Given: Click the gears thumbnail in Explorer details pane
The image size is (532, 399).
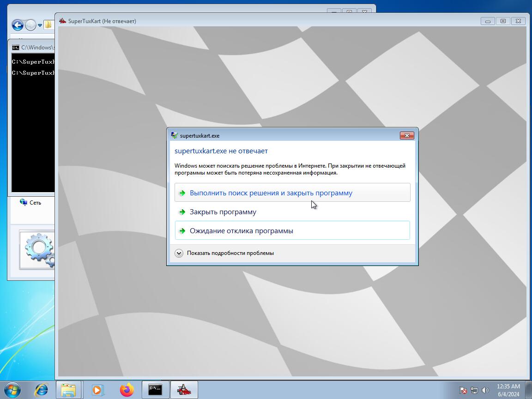Looking at the screenshot, I should (x=37, y=250).
